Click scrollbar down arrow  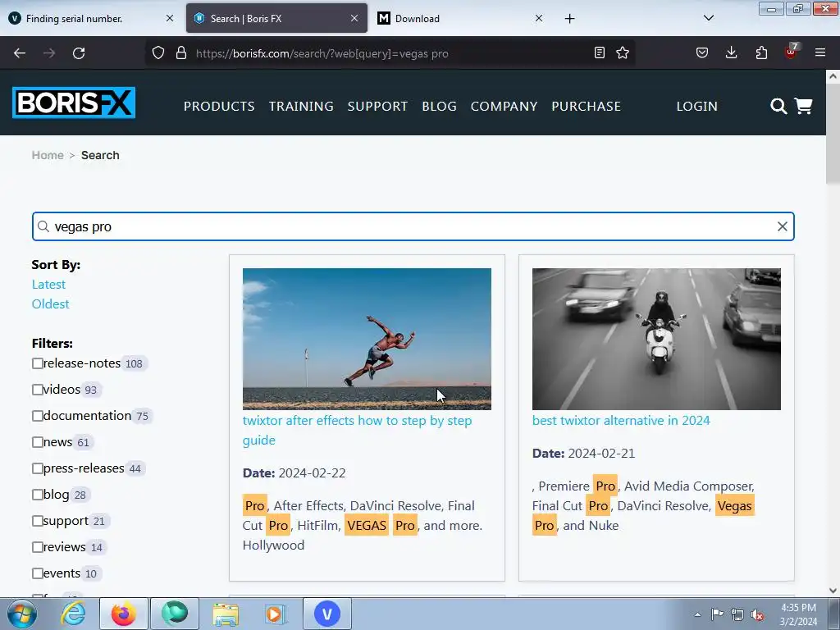click(833, 591)
